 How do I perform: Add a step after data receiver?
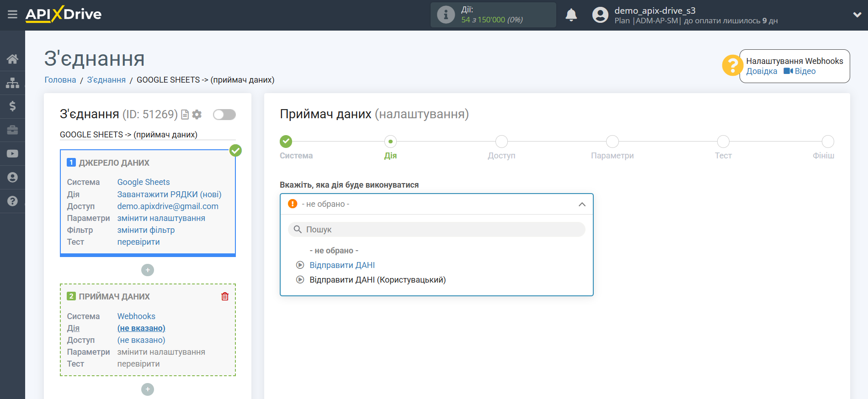click(x=148, y=389)
